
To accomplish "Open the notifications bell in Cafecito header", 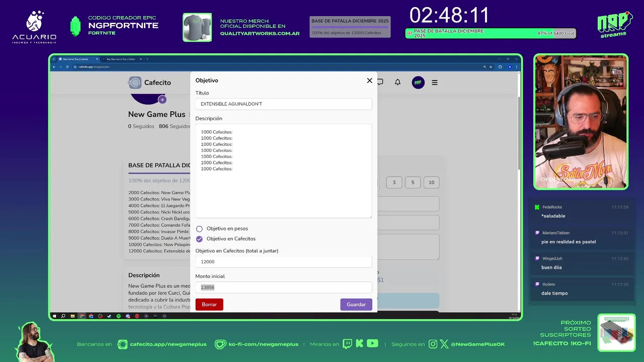I will [x=397, y=82].
